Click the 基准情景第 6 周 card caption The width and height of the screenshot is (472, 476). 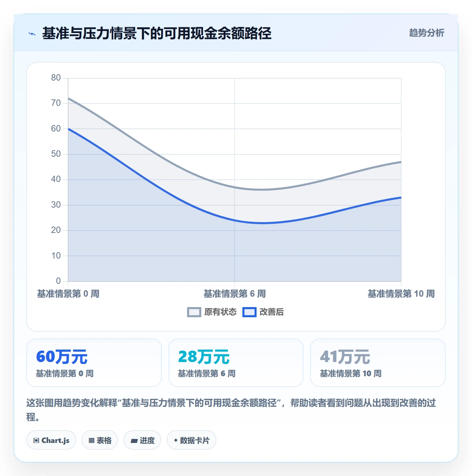click(207, 374)
